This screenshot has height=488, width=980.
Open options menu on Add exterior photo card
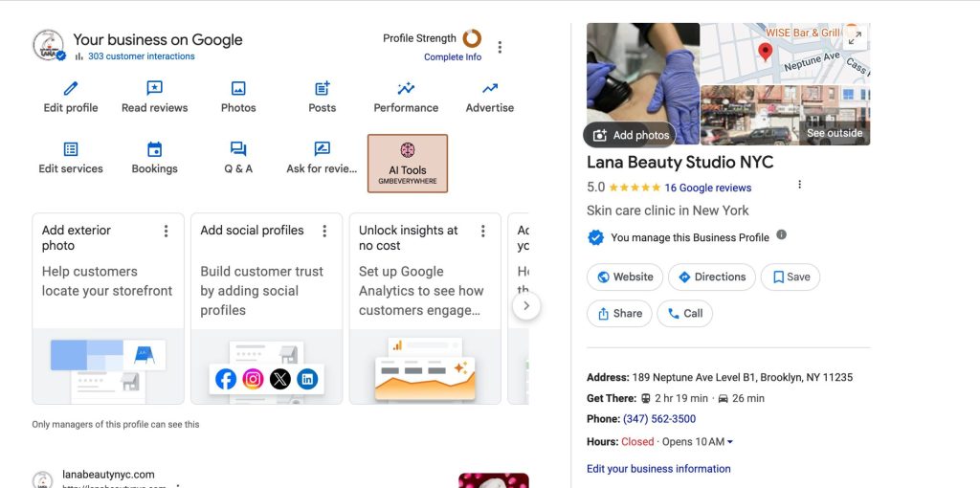tap(166, 231)
